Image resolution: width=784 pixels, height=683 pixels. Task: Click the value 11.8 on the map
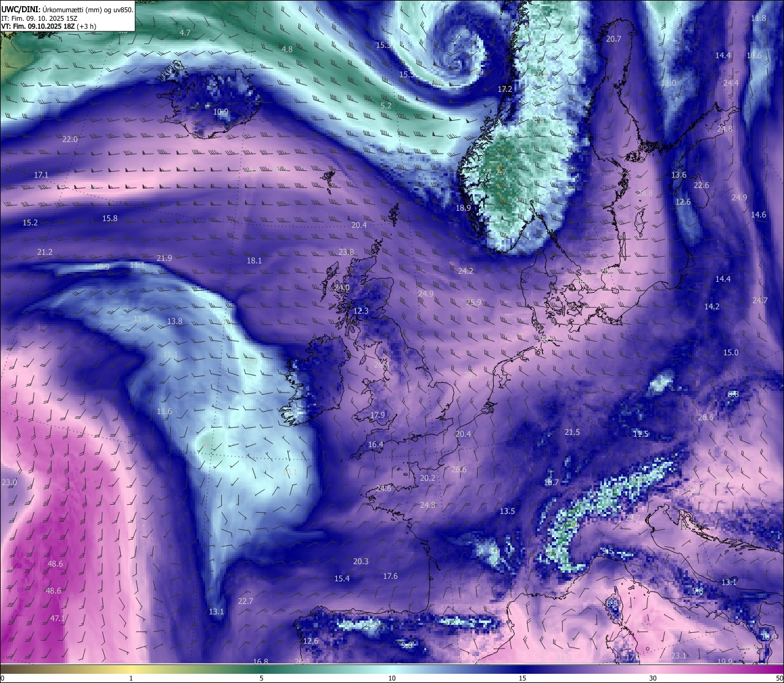[x=758, y=18]
